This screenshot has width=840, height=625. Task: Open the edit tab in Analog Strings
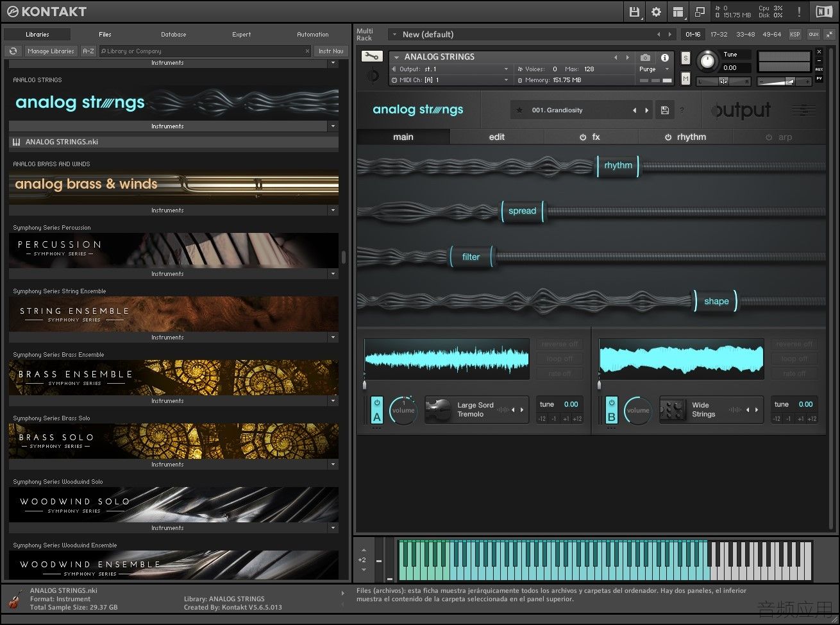click(x=497, y=137)
